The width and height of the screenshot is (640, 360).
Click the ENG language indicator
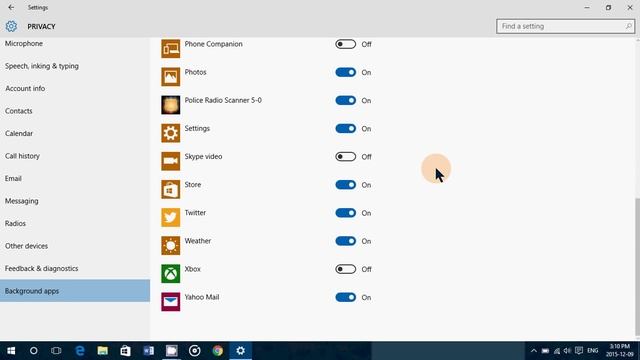[593, 351]
